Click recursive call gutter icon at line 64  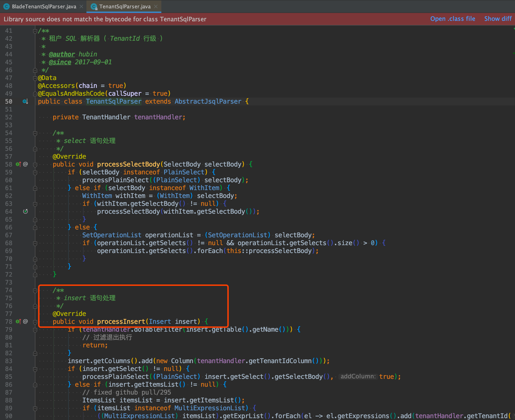[x=25, y=211]
